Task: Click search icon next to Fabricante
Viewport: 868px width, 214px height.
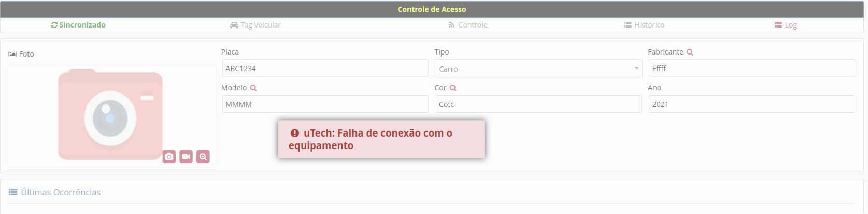Action: point(690,52)
